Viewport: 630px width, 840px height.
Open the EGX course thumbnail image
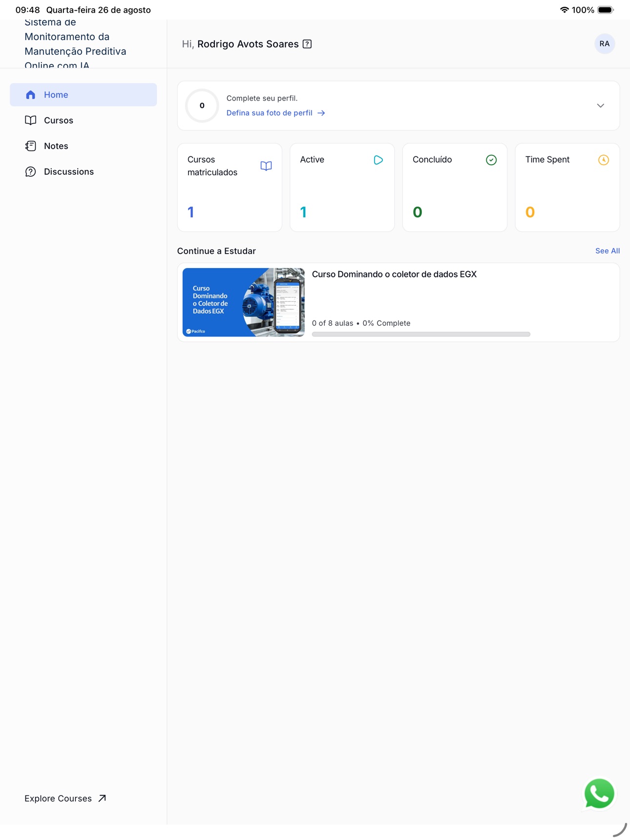coord(244,302)
